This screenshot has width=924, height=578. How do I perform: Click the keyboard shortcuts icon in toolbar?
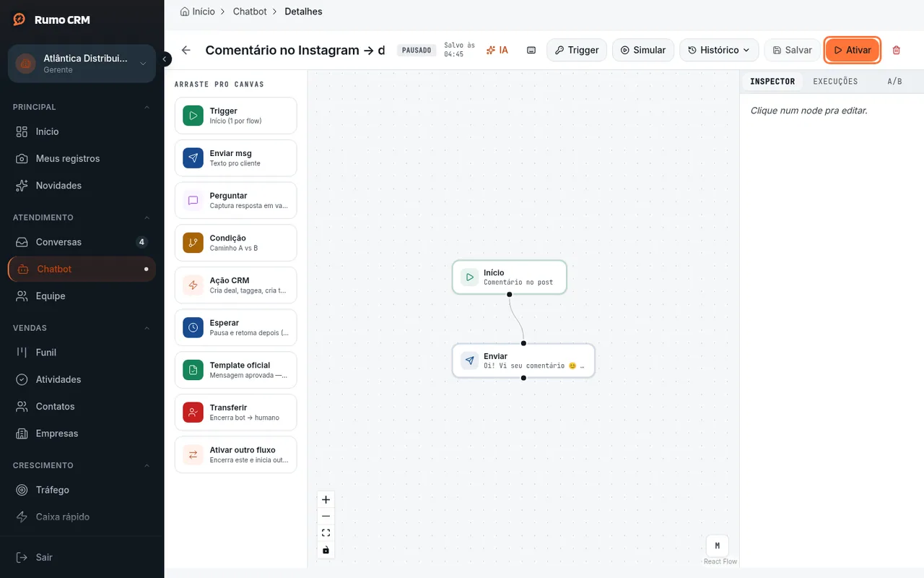click(x=531, y=50)
